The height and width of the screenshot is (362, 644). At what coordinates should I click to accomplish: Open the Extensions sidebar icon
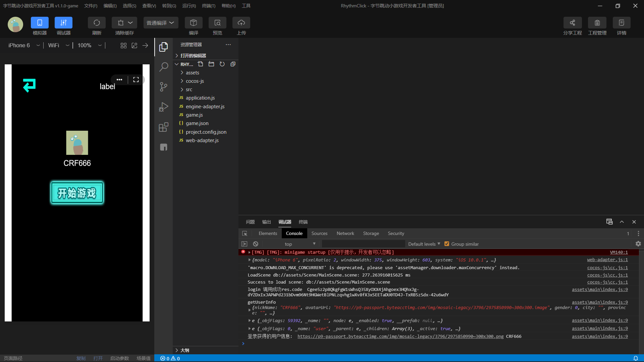point(163,127)
